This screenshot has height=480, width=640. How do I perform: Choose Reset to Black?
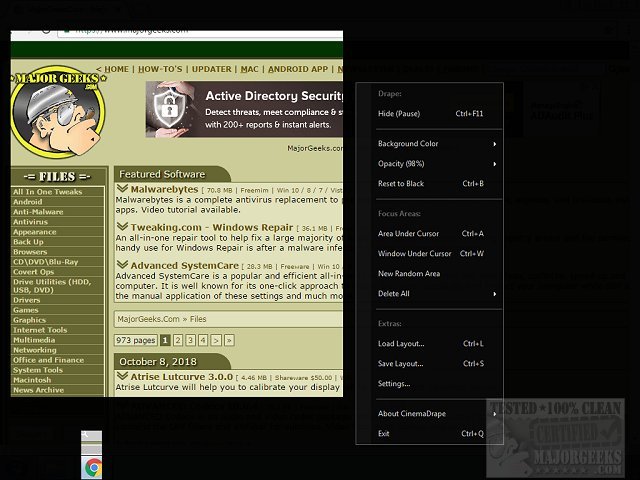tap(439, 184)
